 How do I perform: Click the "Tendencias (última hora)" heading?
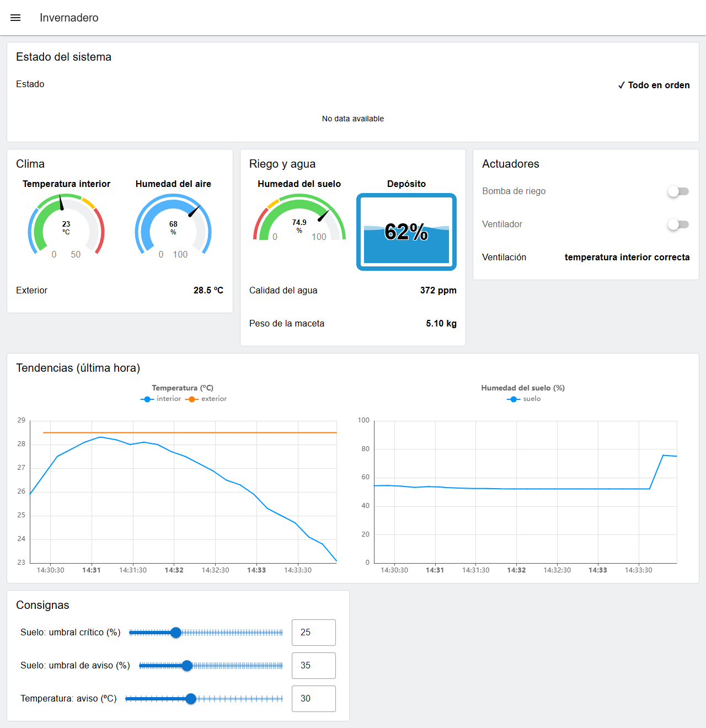coord(78,368)
